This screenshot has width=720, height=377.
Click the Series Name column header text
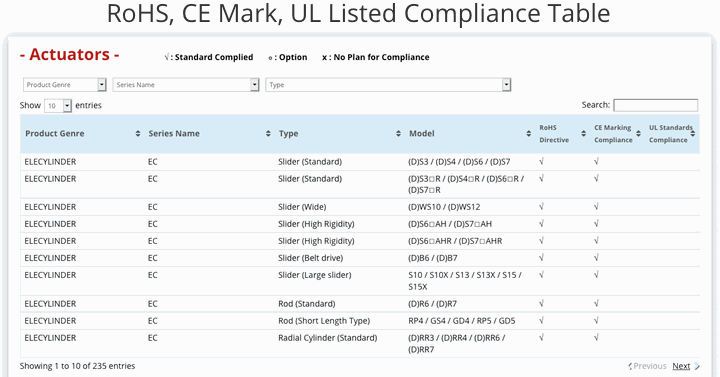click(174, 134)
